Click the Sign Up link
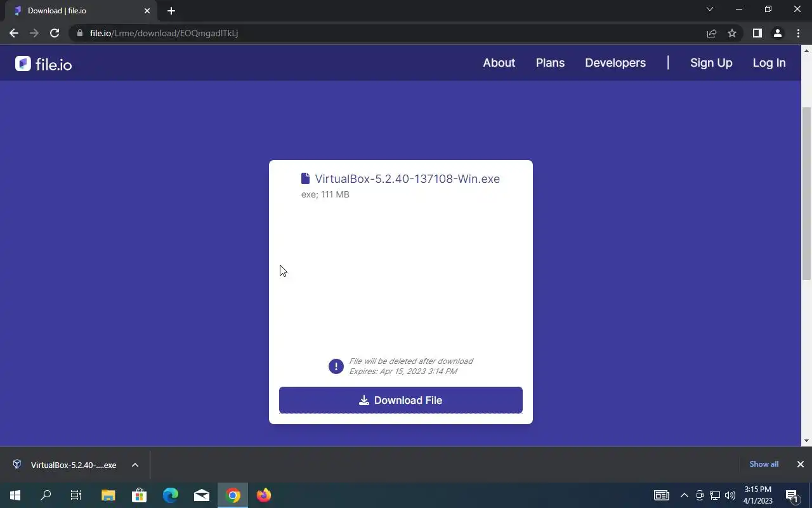 (711, 63)
